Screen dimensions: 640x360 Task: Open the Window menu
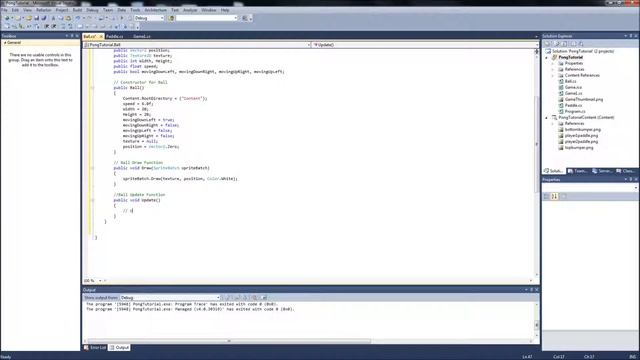[209, 10]
